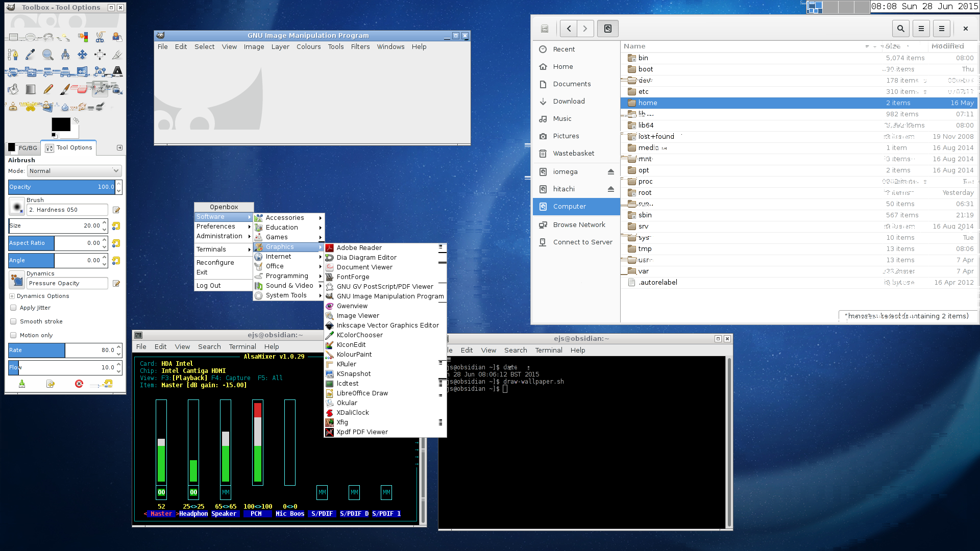Screen dimensions: 980x551
Task: Toggle Motion only checkbox
Action: 13,335
